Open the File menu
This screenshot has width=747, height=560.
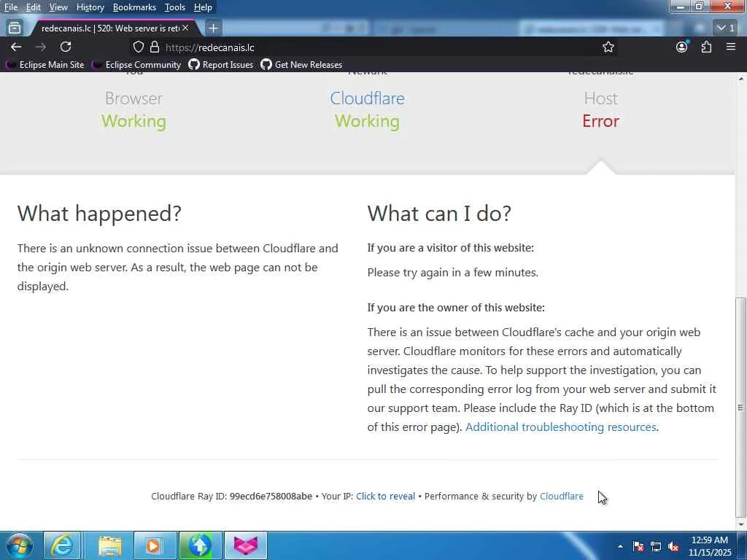10,7
